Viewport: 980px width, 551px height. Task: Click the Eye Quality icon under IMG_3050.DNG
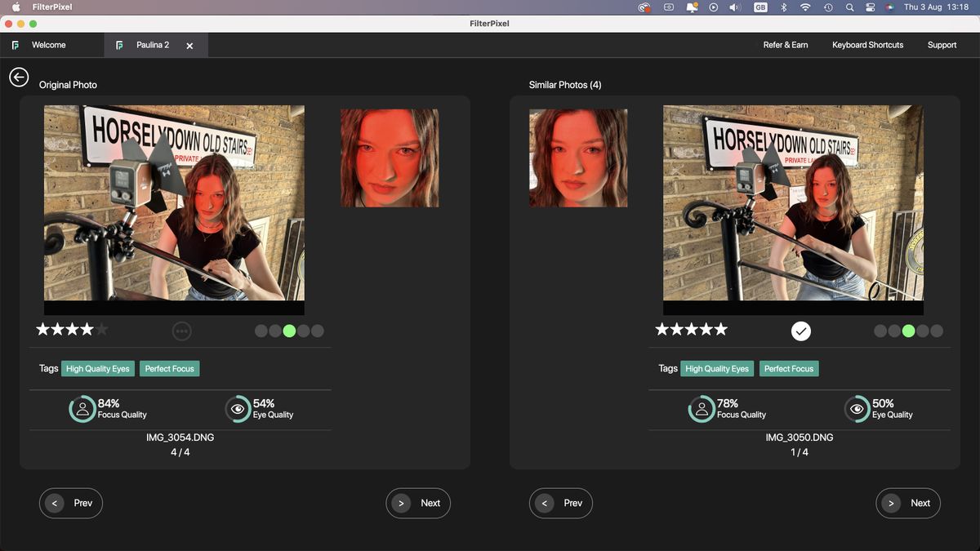(x=857, y=409)
